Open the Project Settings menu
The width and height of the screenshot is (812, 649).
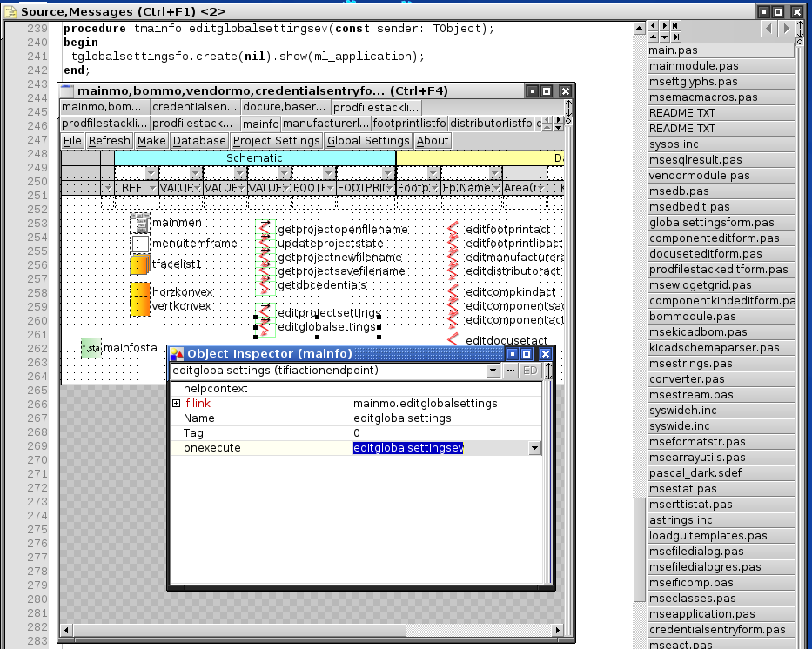point(276,141)
